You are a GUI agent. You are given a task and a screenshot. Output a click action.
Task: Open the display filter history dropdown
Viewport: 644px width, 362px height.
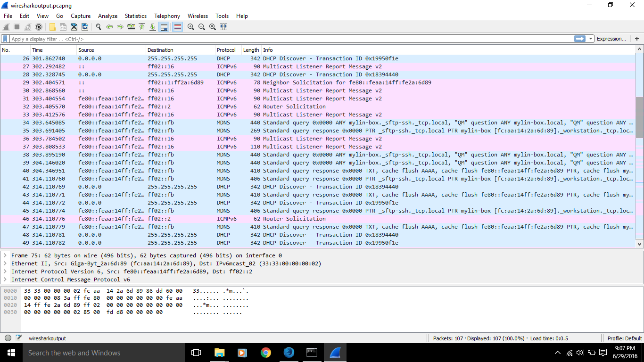pos(590,39)
